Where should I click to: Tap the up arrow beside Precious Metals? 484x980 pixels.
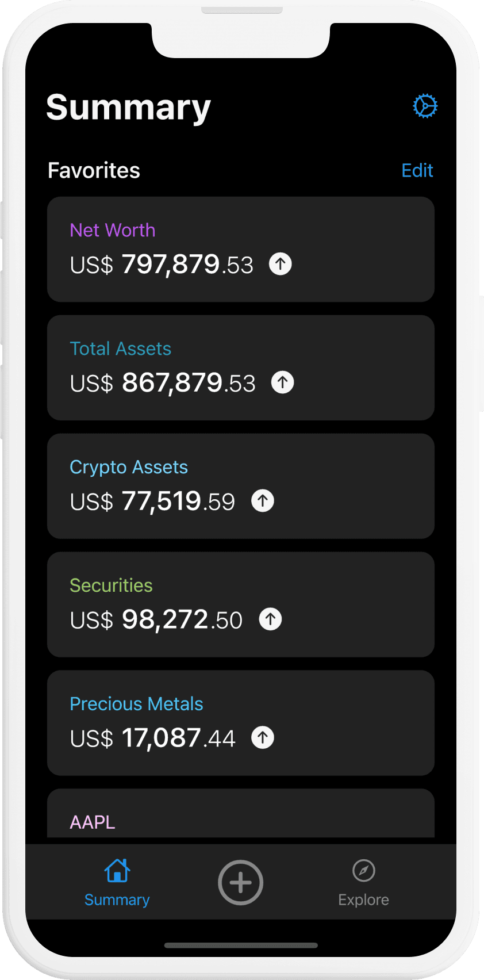[x=263, y=737]
